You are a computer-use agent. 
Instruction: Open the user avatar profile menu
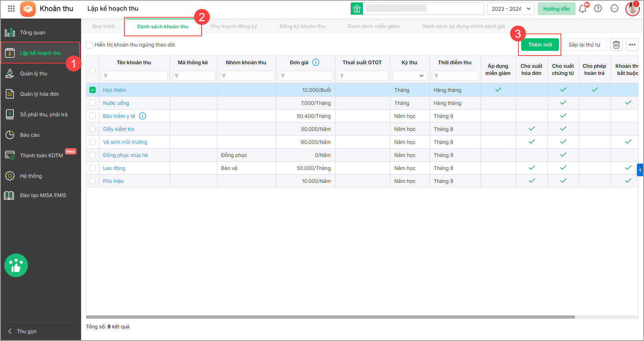click(x=632, y=9)
